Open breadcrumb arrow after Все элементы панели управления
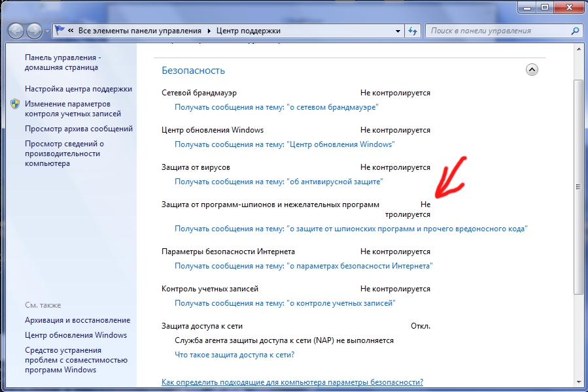Image resolution: width=588 pixels, height=392 pixels. tap(209, 31)
